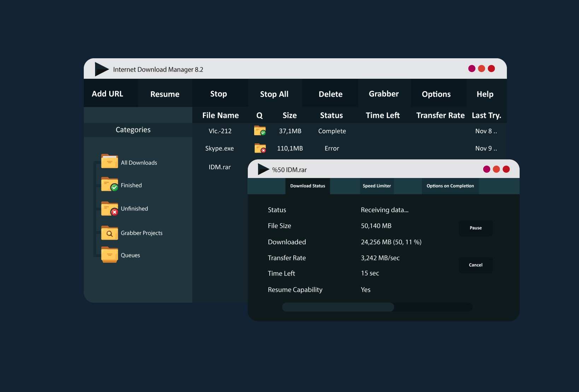Screen dimensions: 579x392
Task: Click the completed queue icon for Vlc.-212
Action: click(260, 131)
